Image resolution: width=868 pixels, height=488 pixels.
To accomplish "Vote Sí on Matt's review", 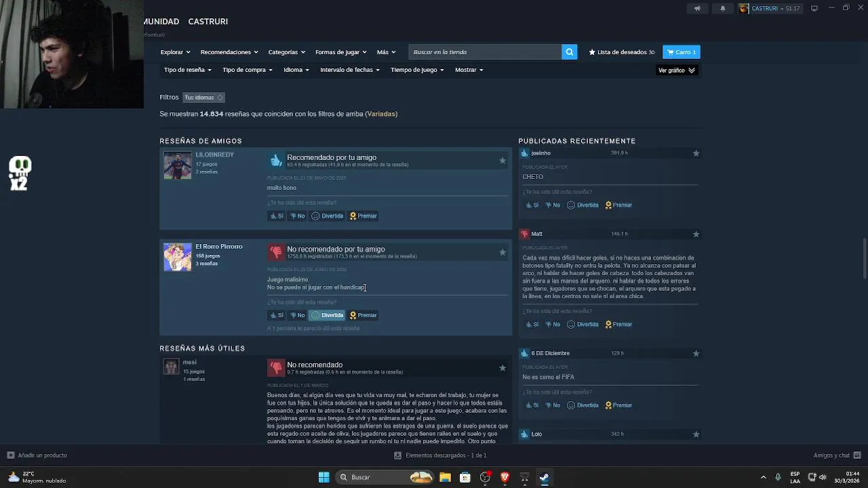I will tap(532, 325).
